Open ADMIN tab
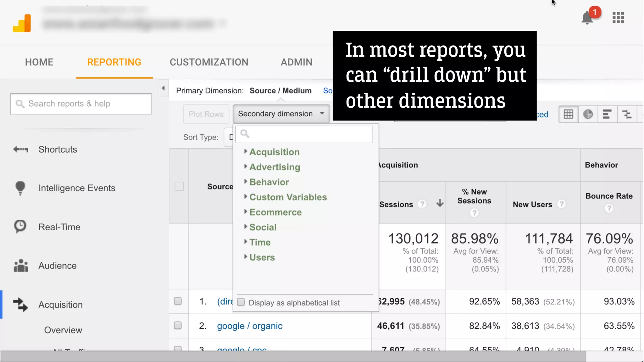This screenshot has height=362, width=644. click(297, 62)
